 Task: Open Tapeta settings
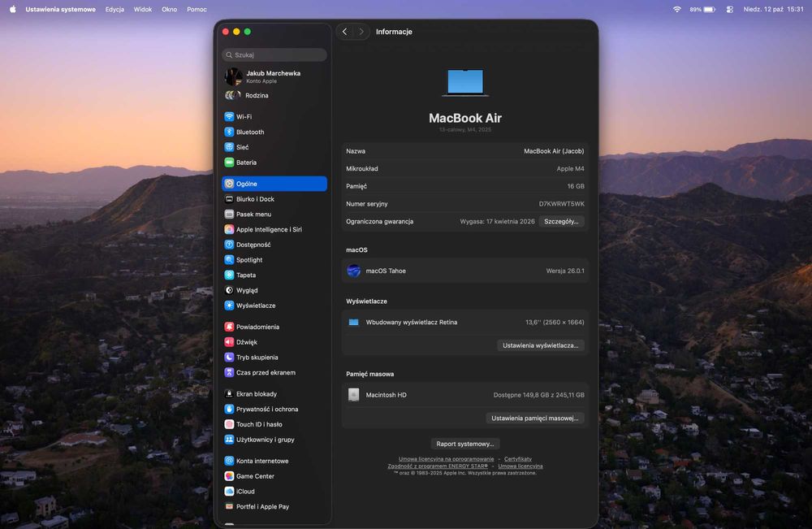coord(274,275)
